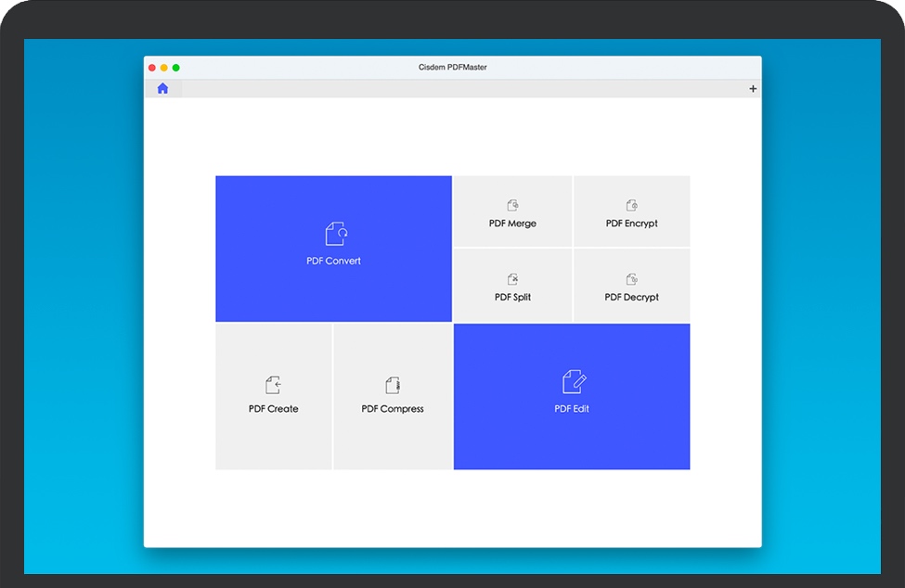Image resolution: width=905 pixels, height=588 pixels.
Task: Choose the PDF Encrypt text label
Action: (x=631, y=224)
